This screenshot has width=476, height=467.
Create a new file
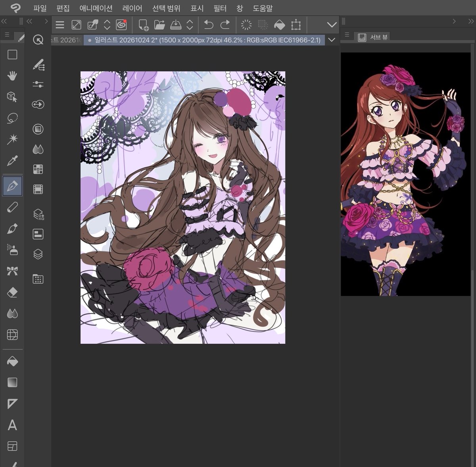(143, 25)
